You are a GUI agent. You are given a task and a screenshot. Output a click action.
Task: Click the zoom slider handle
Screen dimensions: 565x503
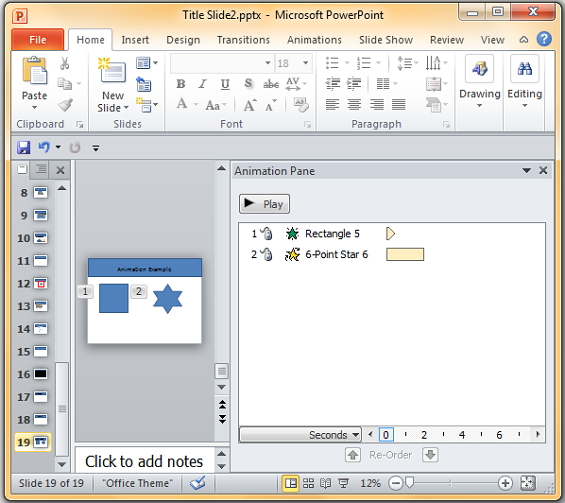pos(409,483)
